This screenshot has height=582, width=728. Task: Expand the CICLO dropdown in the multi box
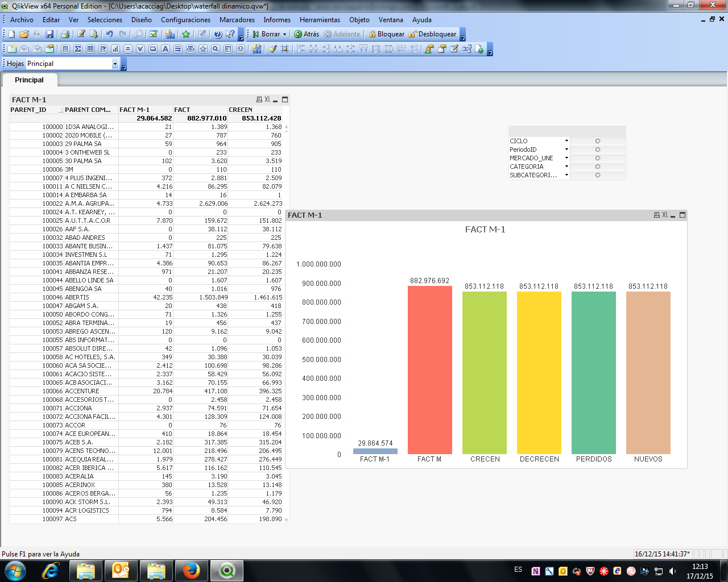click(566, 141)
